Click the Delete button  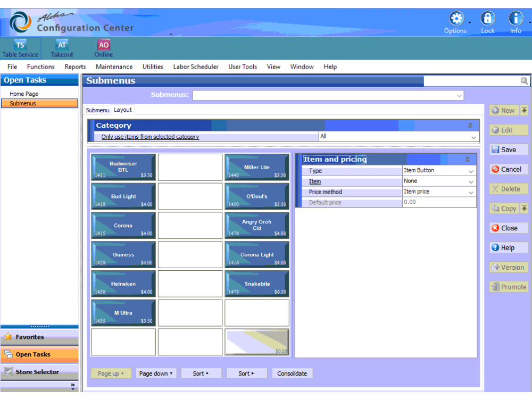coord(508,189)
